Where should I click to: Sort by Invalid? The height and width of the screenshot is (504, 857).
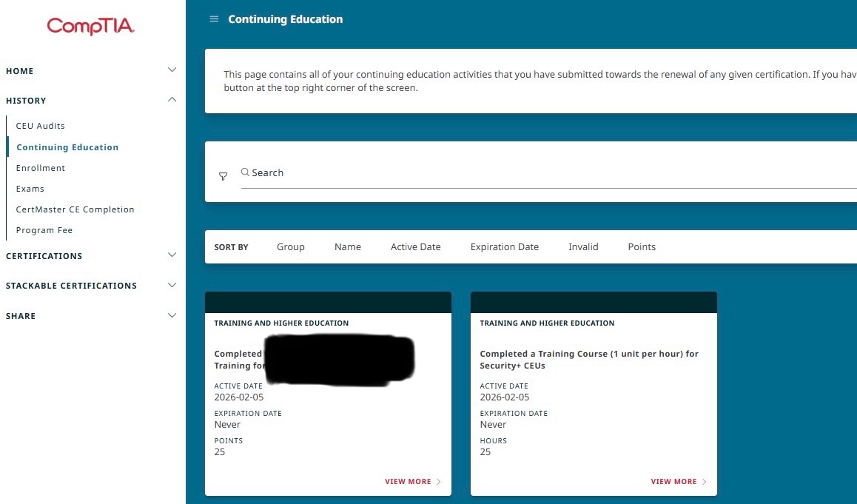[x=583, y=247]
